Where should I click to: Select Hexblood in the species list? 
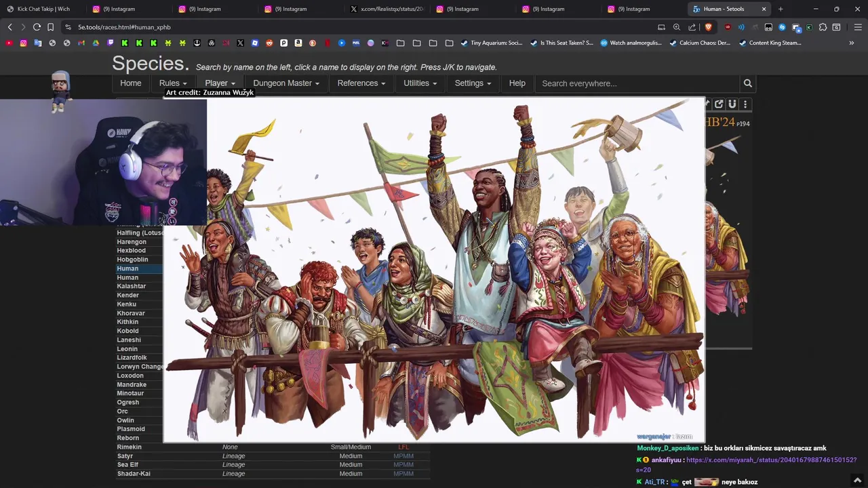(x=131, y=251)
